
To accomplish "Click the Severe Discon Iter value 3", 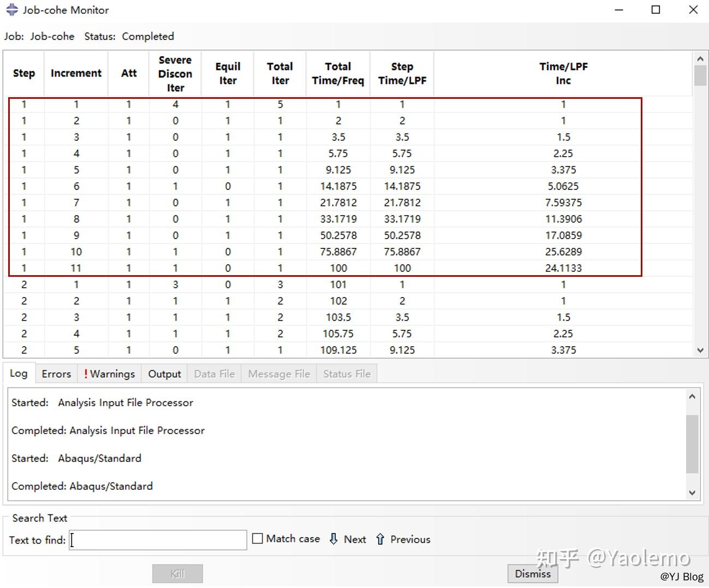I will tap(175, 284).
